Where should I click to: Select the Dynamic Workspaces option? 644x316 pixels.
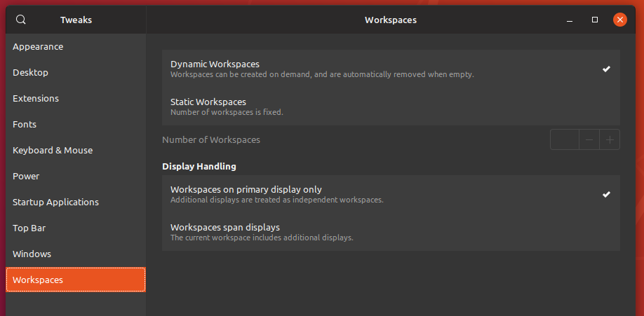[x=391, y=69]
